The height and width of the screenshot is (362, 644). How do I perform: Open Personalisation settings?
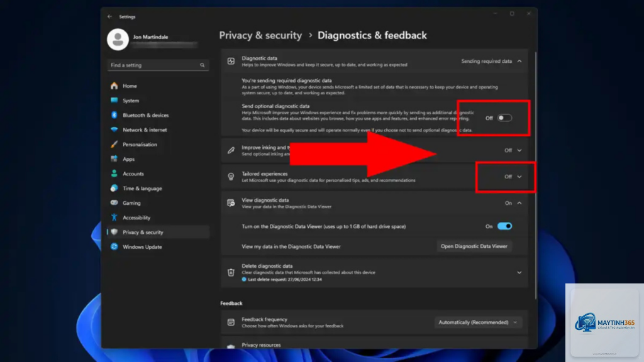point(158,145)
